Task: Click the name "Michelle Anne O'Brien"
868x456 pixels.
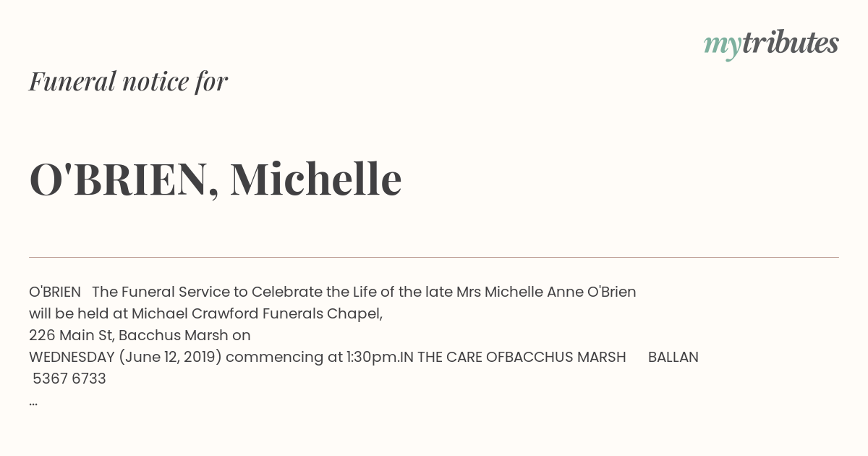Action: [561, 292]
